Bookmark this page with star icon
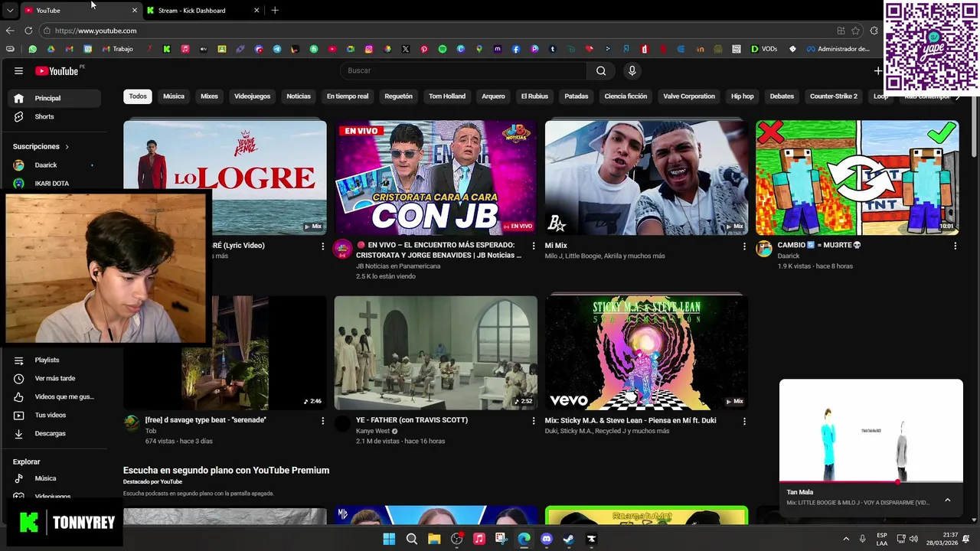The width and height of the screenshot is (980, 551). (x=855, y=31)
